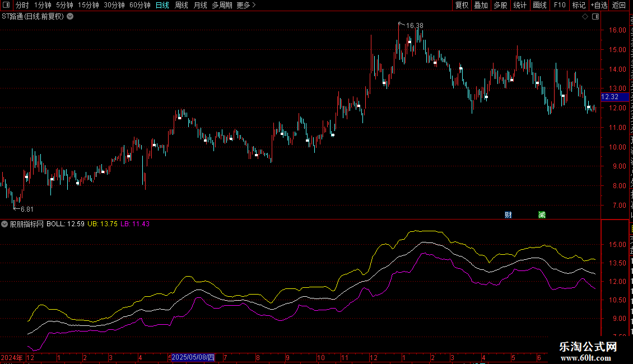Click the 标记 mark button
Screen dimensions: 633x364
point(579,5)
